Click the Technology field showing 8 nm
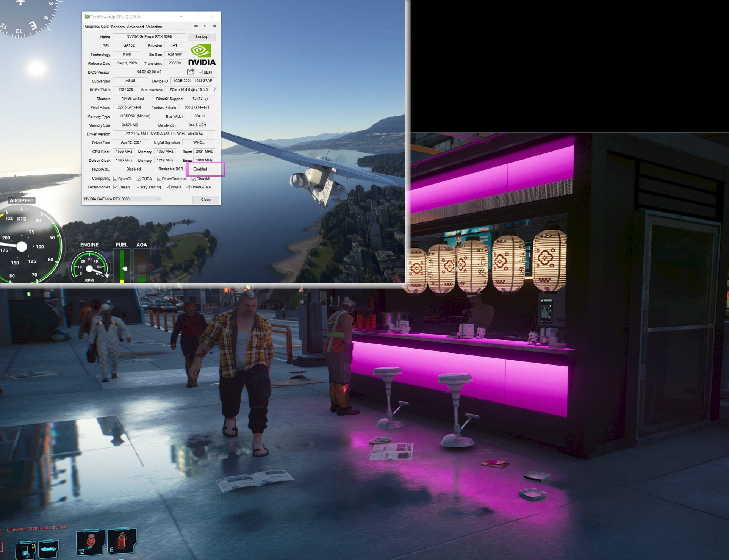729x560 pixels. pos(127,55)
